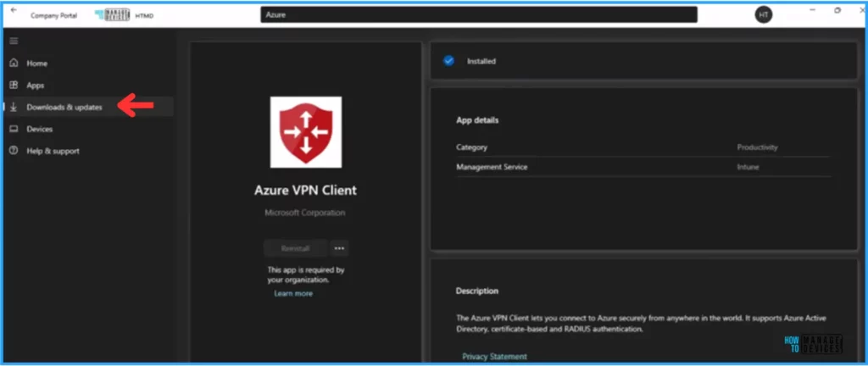
Task: Click the back arrow in title bar
Action: click(14, 10)
